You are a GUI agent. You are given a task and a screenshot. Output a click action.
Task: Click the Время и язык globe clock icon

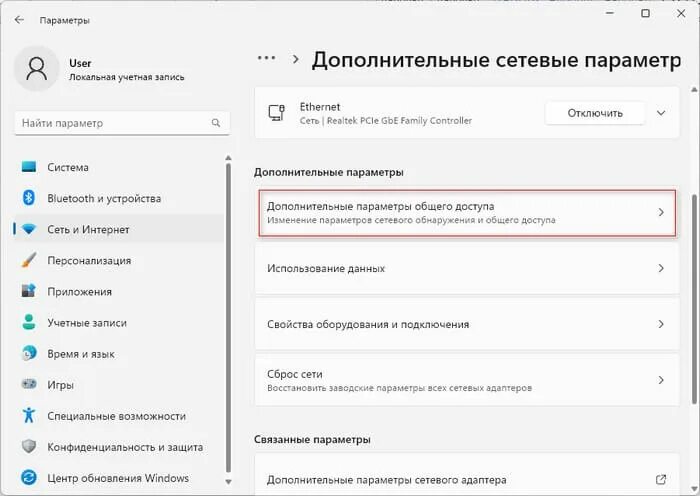click(x=29, y=354)
